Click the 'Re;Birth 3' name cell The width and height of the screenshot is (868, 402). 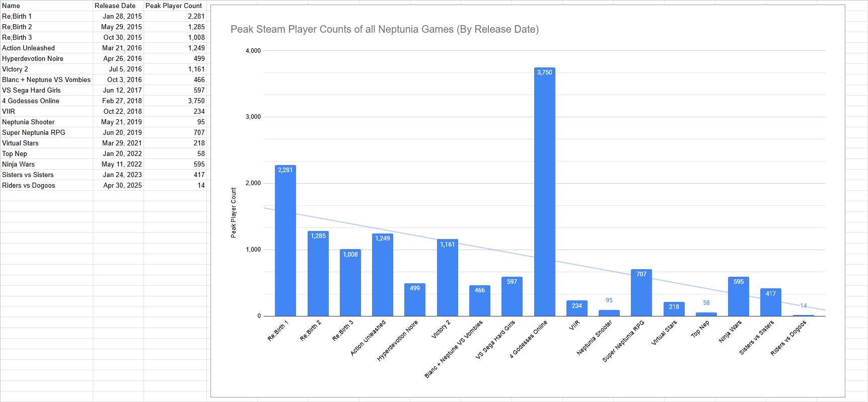46,37
